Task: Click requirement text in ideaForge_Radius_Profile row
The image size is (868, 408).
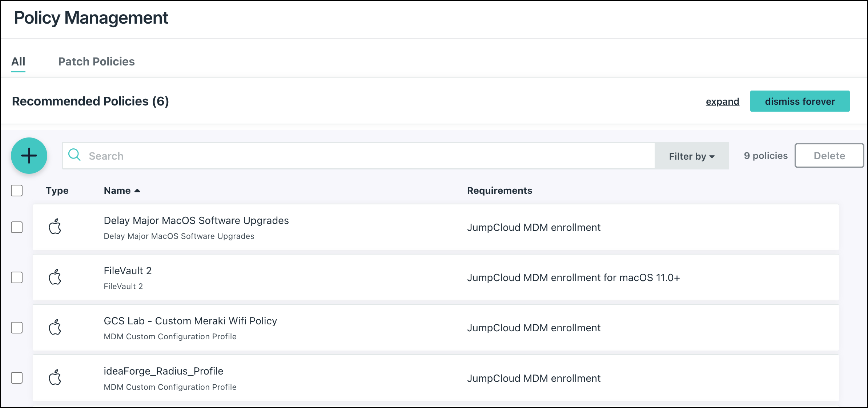Action: 534,378
